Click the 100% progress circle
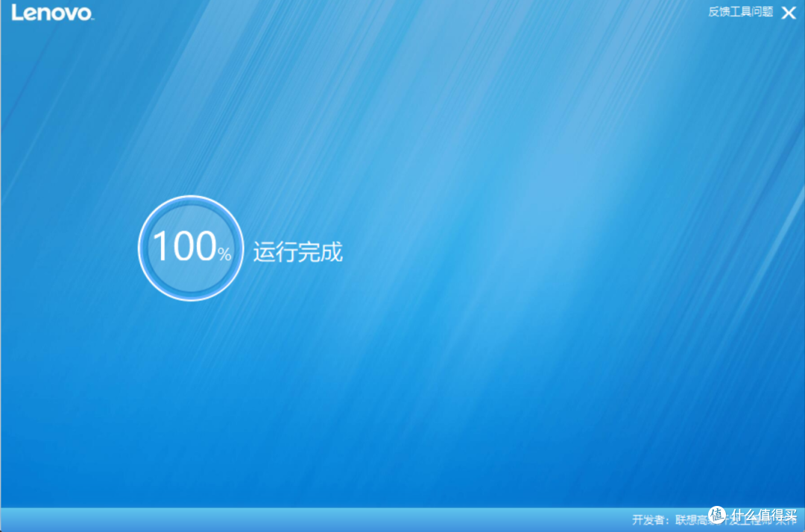The width and height of the screenshot is (805, 532). point(191,248)
